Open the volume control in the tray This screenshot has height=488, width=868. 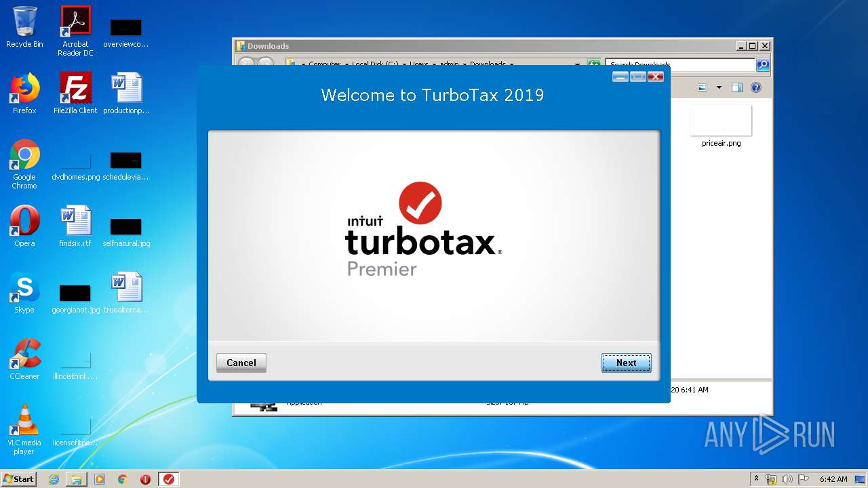[787, 479]
